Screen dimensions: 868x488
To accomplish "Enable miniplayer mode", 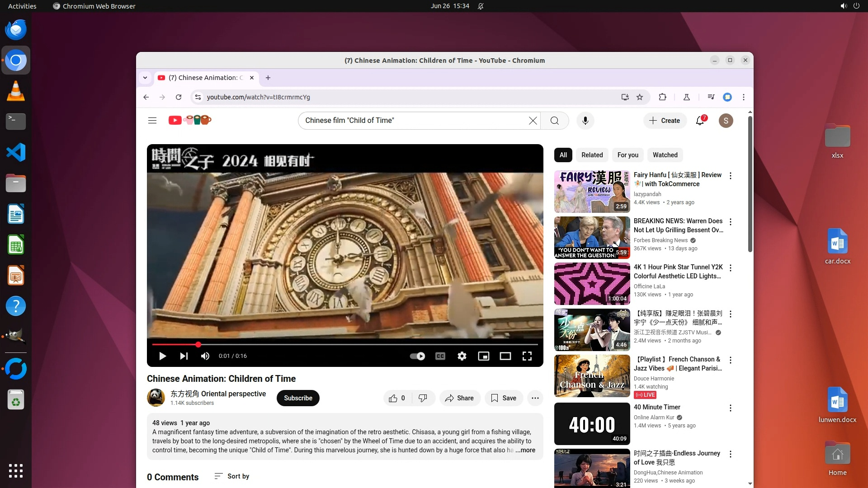I will 483,356.
